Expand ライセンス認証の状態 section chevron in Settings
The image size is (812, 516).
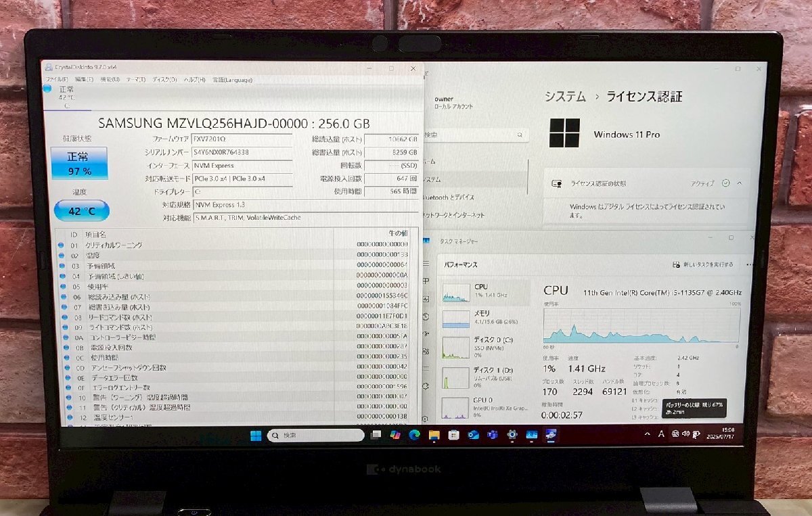coord(739,183)
